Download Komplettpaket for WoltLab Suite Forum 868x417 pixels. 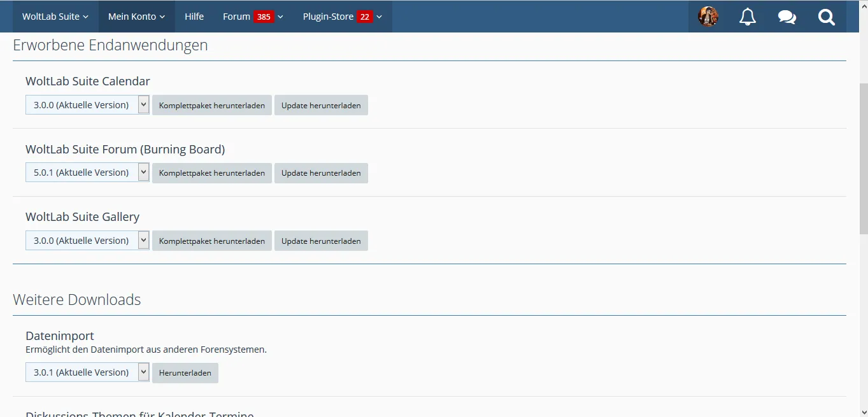click(x=212, y=173)
